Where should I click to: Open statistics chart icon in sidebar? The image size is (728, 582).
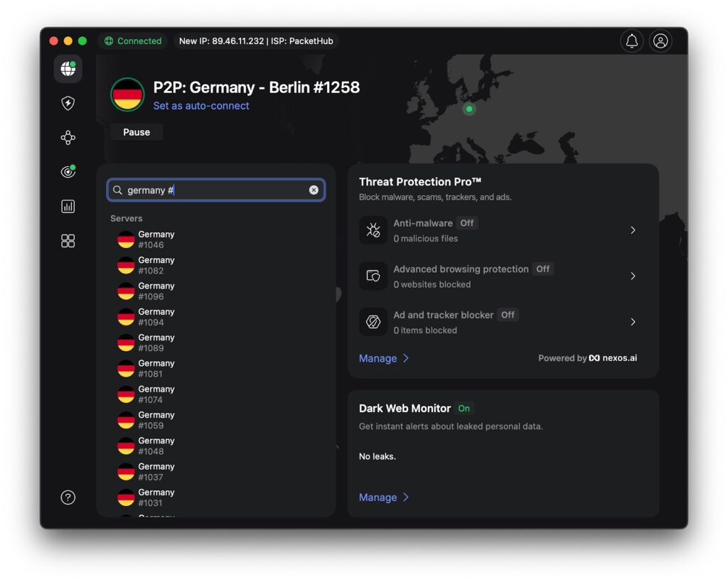68,207
